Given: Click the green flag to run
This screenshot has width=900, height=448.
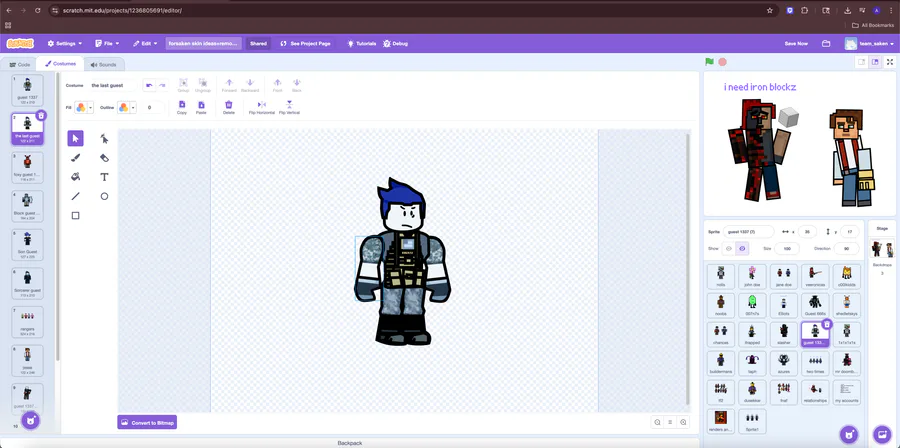Looking at the screenshot, I should click(x=709, y=62).
